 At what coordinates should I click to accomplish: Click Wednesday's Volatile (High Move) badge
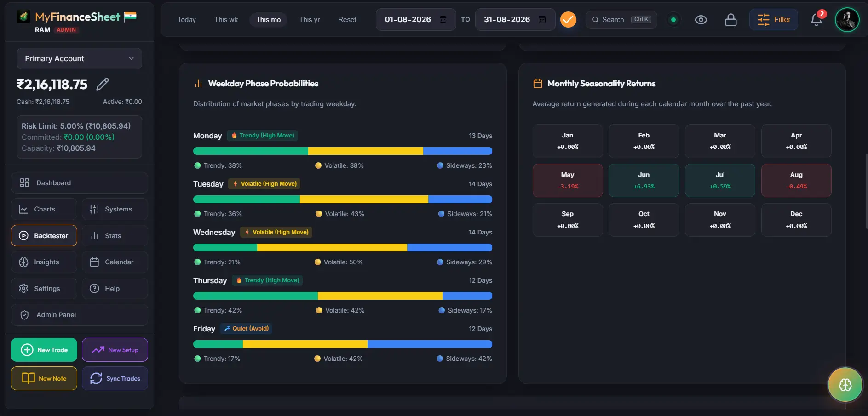[276, 232]
